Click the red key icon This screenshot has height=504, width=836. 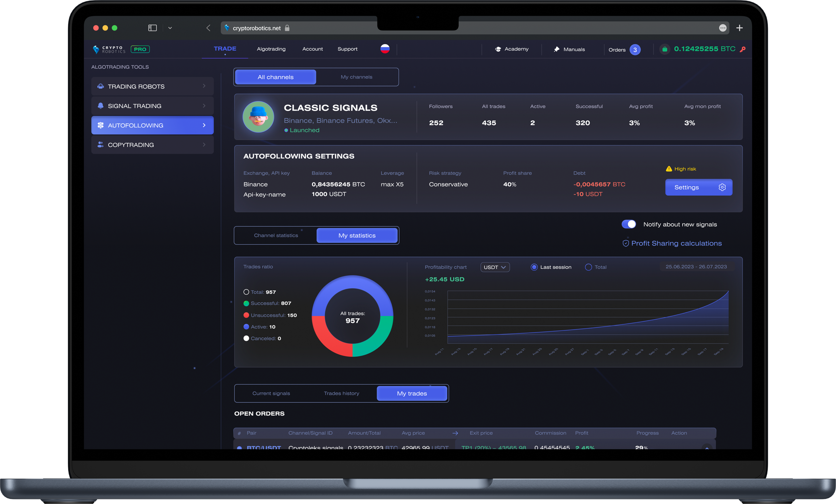[x=743, y=49]
